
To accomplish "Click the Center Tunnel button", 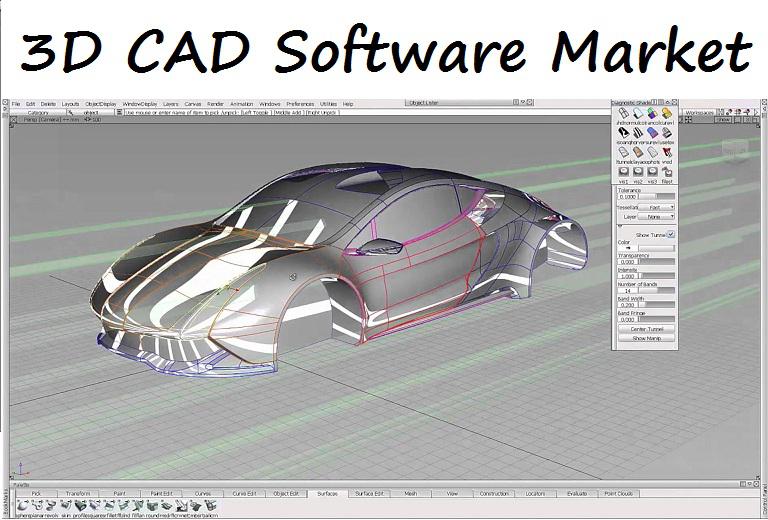I will (x=647, y=329).
